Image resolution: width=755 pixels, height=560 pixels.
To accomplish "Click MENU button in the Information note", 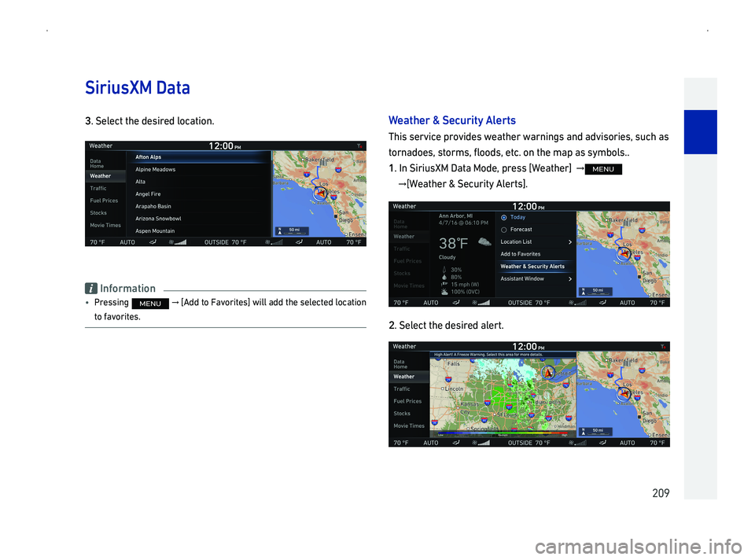I will [150, 304].
